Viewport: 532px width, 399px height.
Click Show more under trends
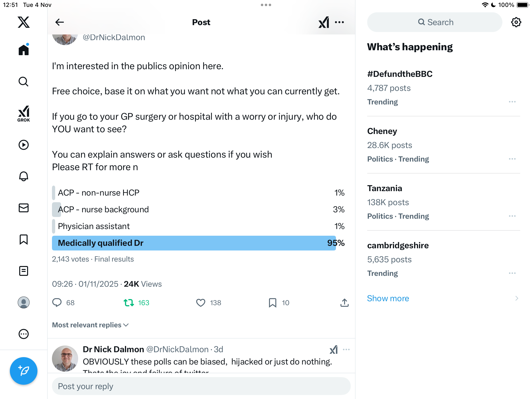[388, 298]
